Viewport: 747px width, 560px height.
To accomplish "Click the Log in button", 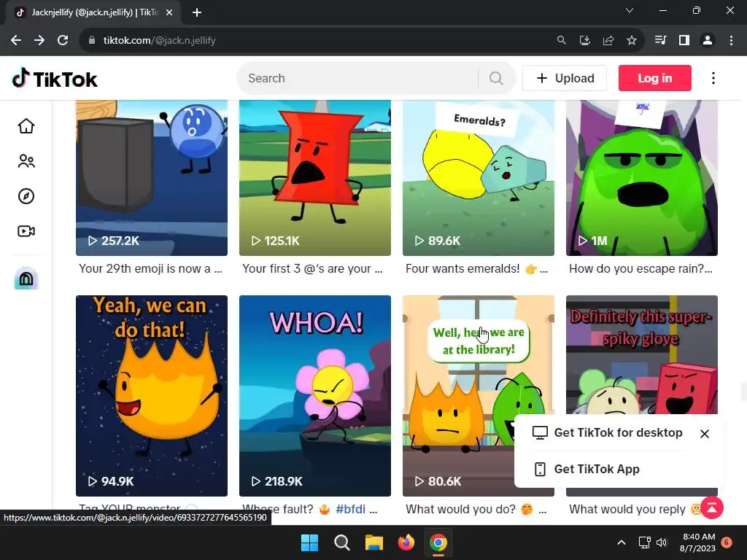I will [x=654, y=78].
